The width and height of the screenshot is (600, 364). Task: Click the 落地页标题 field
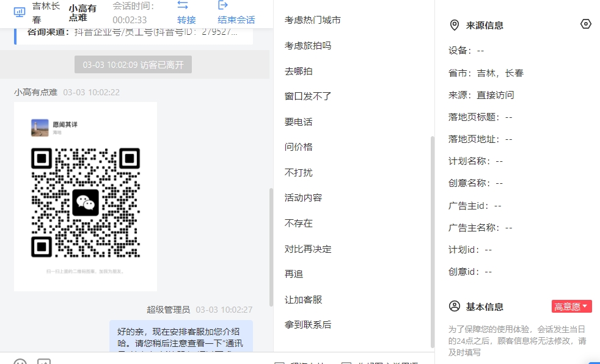[480, 117]
